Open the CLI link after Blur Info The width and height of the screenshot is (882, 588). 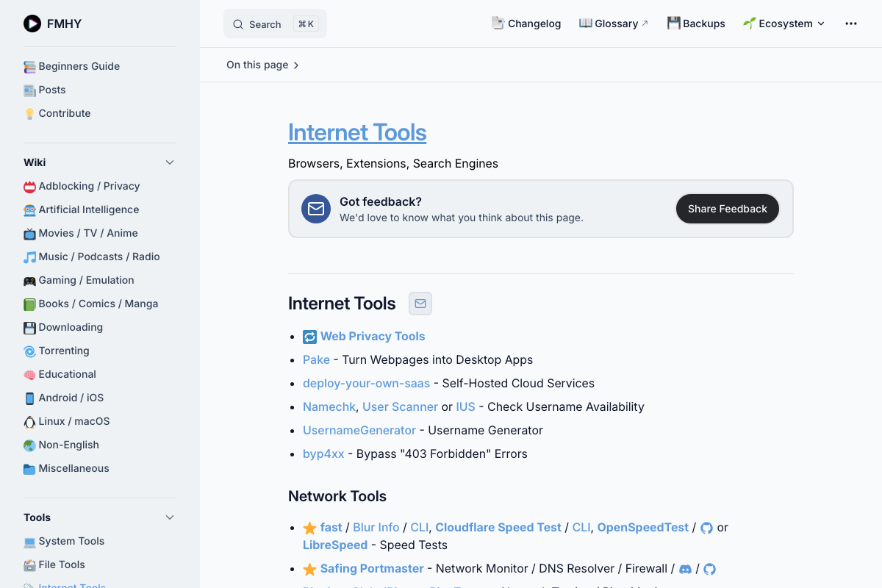[419, 527]
